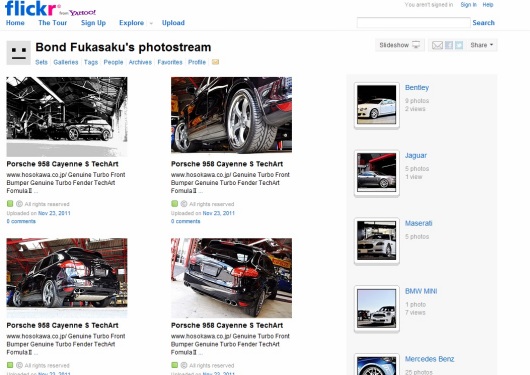The height and width of the screenshot is (375, 530).
Task: Open the Sign Up page
Action: point(93,23)
